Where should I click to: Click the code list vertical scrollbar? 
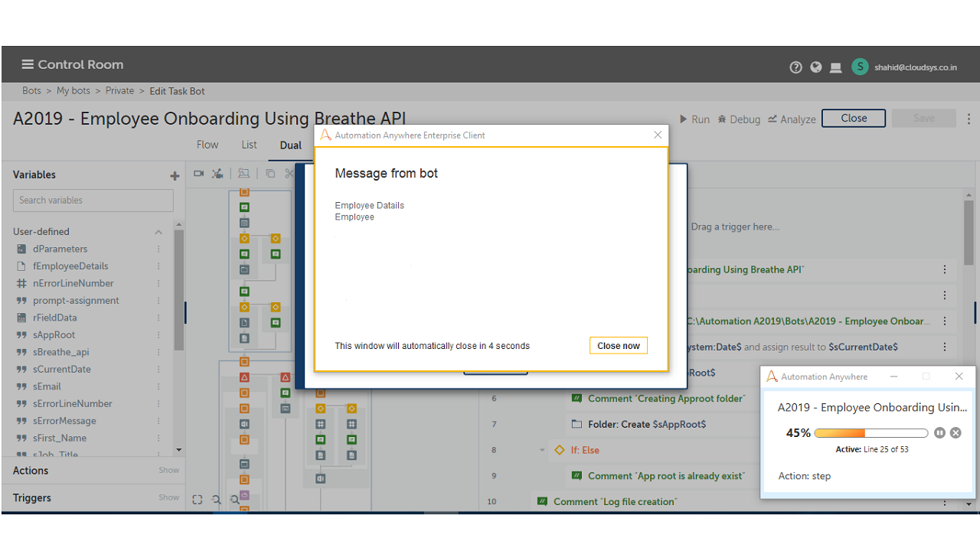coord(969,232)
